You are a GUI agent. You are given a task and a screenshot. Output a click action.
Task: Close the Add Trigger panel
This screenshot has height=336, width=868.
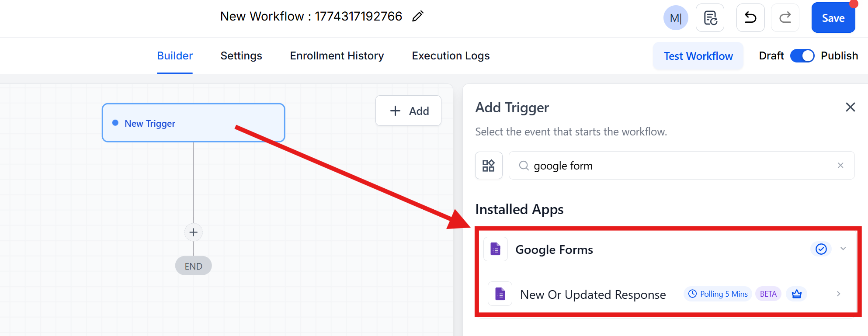click(x=850, y=107)
